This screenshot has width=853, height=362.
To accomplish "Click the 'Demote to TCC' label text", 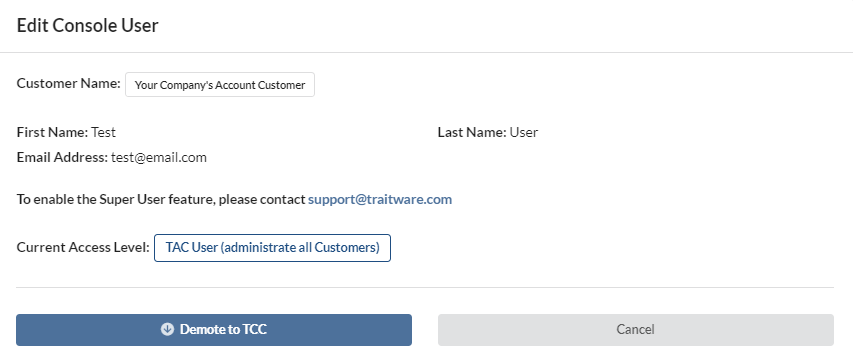I will 223,329.
